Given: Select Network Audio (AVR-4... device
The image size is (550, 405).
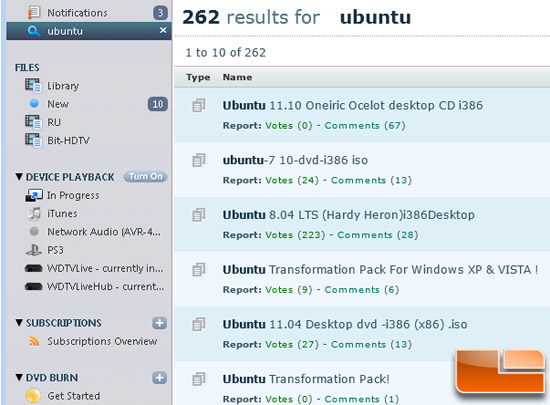Looking at the screenshot, I should pyautogui.click(x=104, y=232).
